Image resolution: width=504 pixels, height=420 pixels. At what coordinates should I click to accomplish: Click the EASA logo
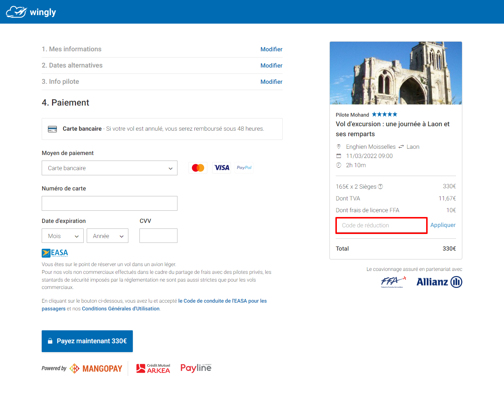point(55,253)
